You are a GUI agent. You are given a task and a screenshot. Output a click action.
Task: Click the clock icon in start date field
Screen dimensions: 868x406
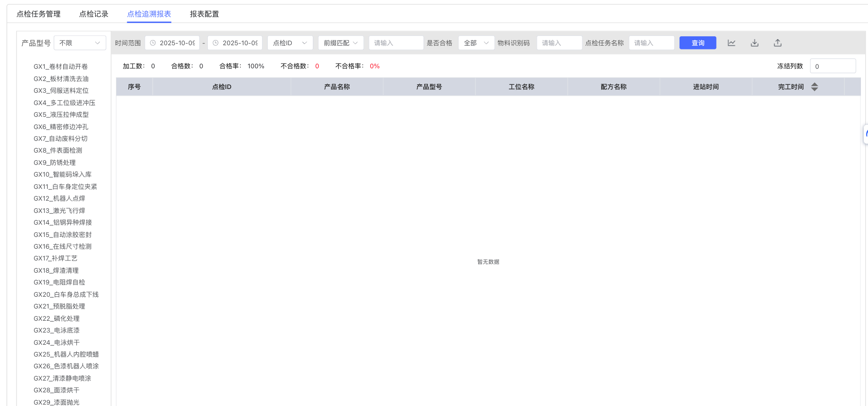(x=153, y=43)
